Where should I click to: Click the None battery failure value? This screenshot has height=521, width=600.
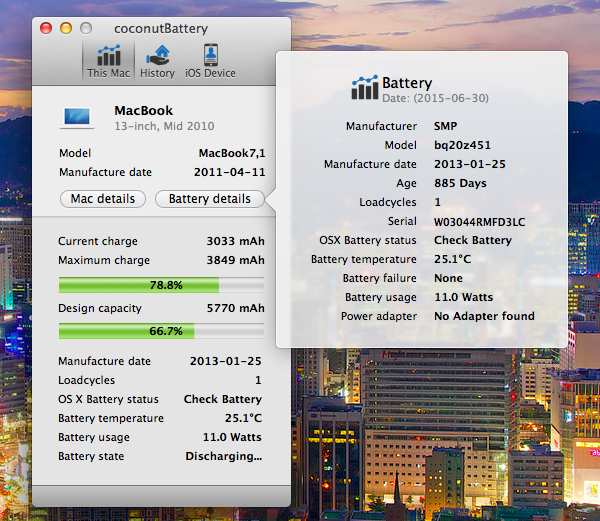[x=448, y=278]
